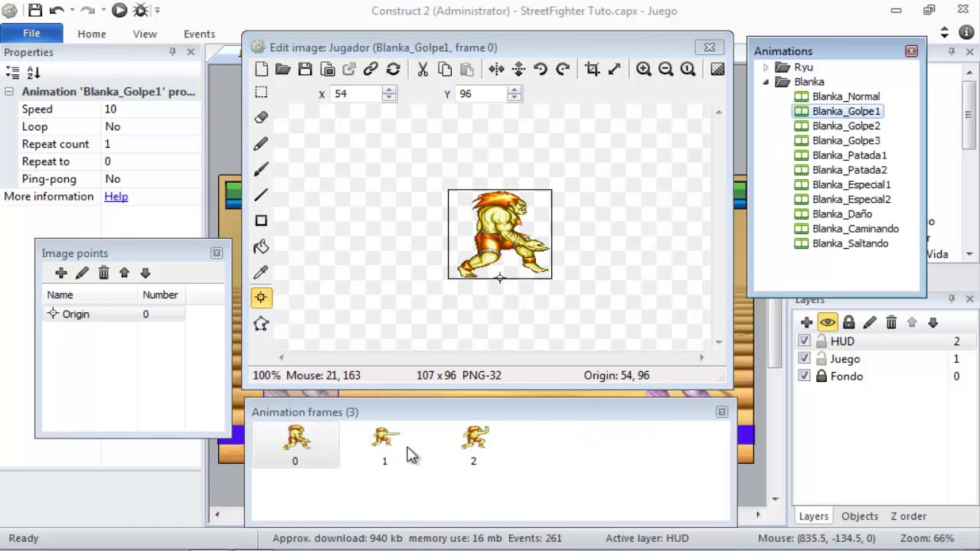The height and width of the screenshot is (551, 980).
Task: Open ribbon options dropdown at top right
Action: (x=945, y=33)
